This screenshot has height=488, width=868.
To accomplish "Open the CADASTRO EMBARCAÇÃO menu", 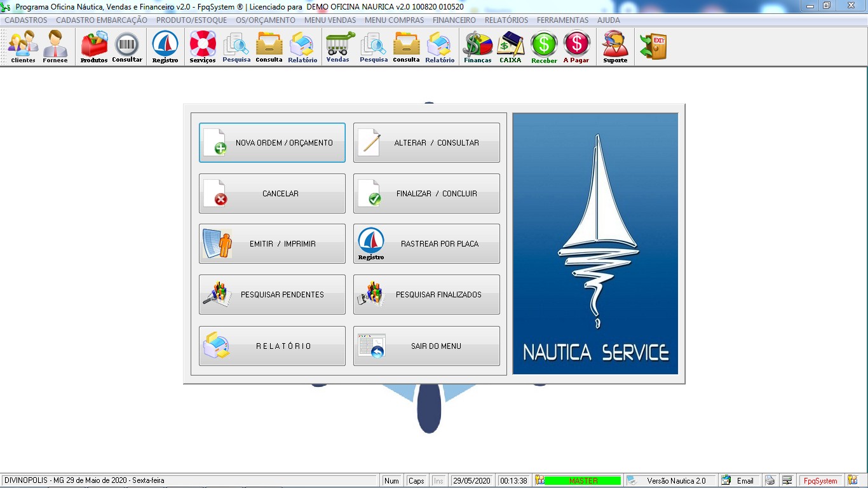I will tap(102, 20).
